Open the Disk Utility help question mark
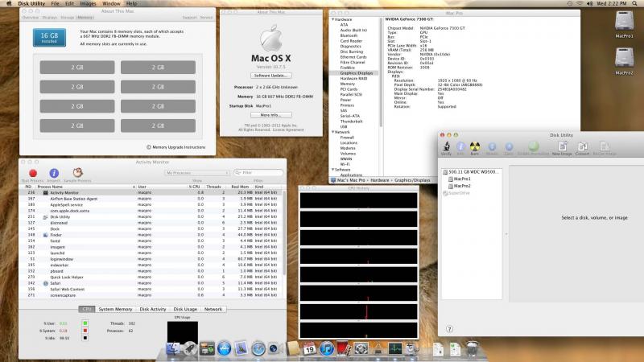644x362 pixels. [448, 329]
